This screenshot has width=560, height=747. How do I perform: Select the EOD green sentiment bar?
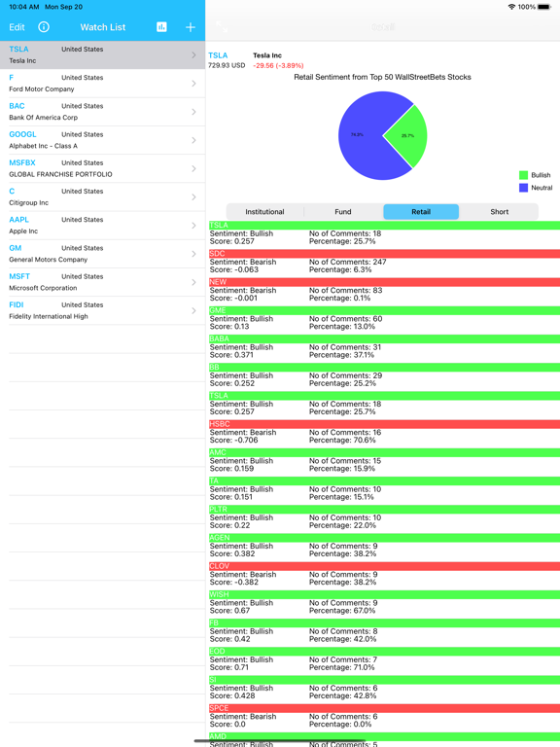click(384, 652)
